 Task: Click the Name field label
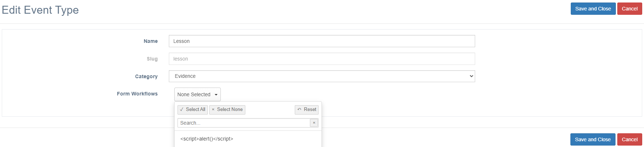point(150,41)
